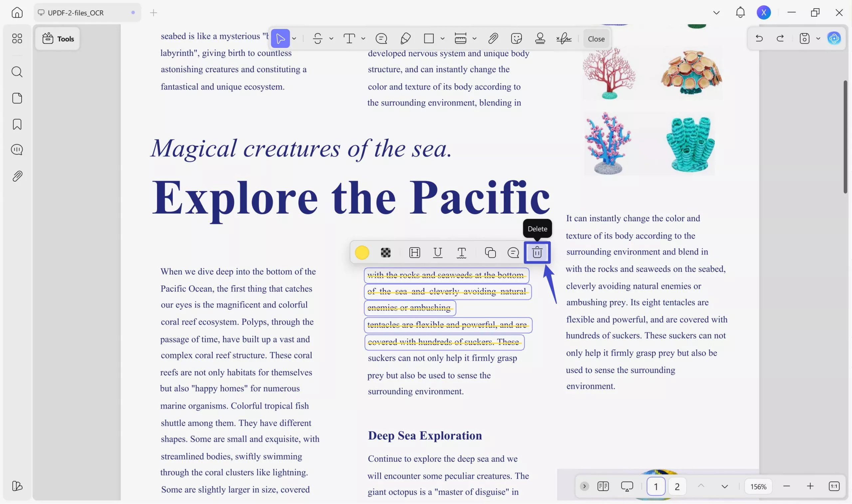Viewport: 852px width, 504px height.
Task: Open a new tab with plus button
Action: [x=153, y=13]
